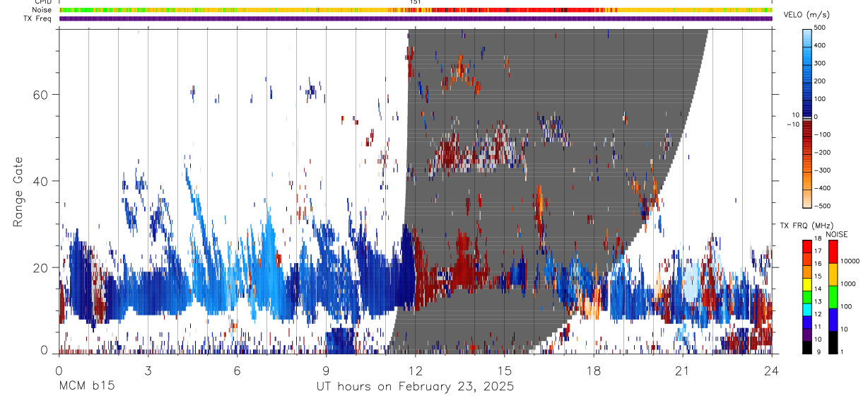Click the "Noise" row label at top
Viewport: 868px width, 401px height.
pos(41,10)
